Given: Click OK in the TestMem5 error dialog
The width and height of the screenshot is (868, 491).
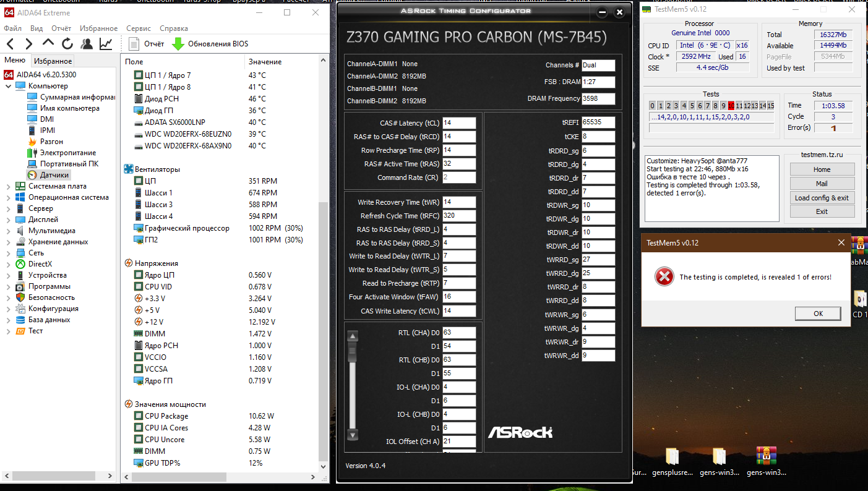Looking at the screenshot, I should pyautogui.click(x=819, y=314).
